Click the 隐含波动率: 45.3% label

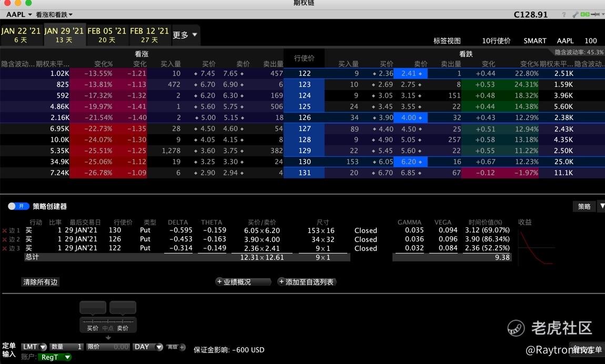coord(579,53)
